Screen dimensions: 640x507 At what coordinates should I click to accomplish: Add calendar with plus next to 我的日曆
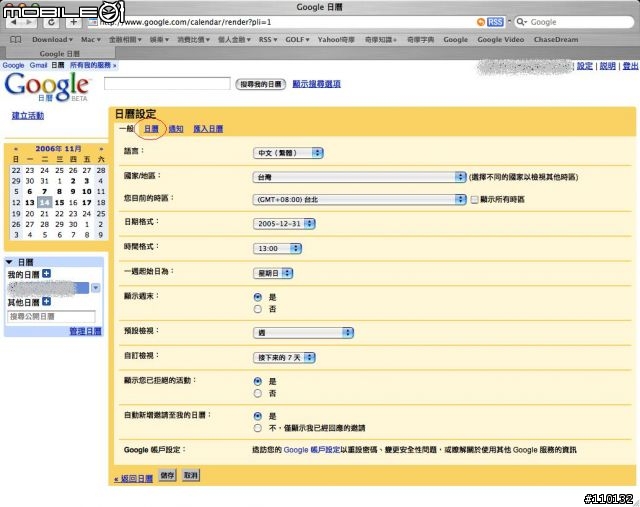pyautogui.click(x=47, y=274)
